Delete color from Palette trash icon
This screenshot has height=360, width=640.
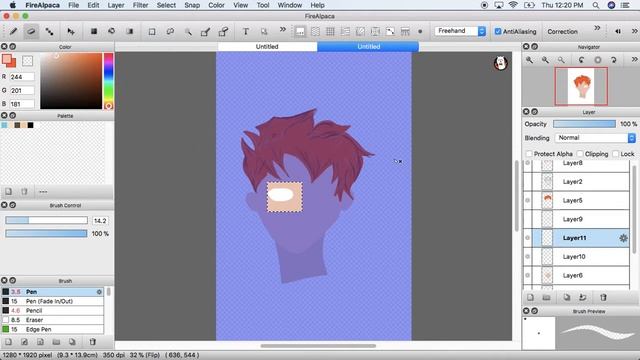(x=24, y=191)
